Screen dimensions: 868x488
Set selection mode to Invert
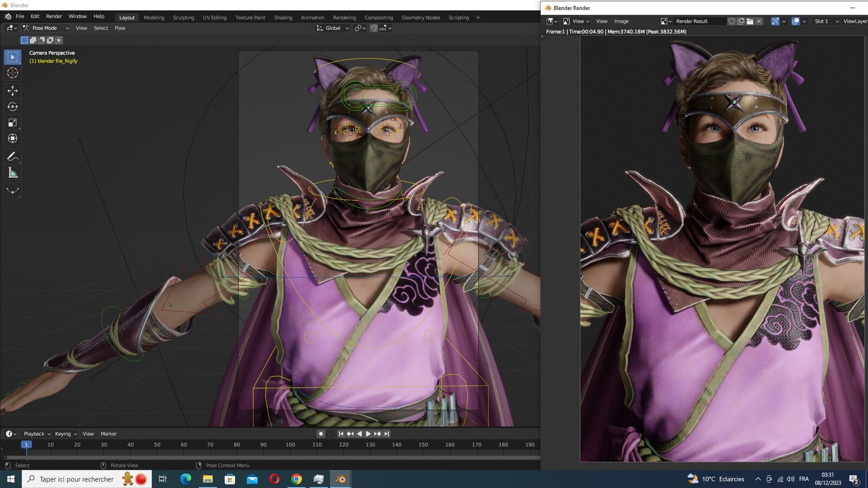[x=50, y=40]
